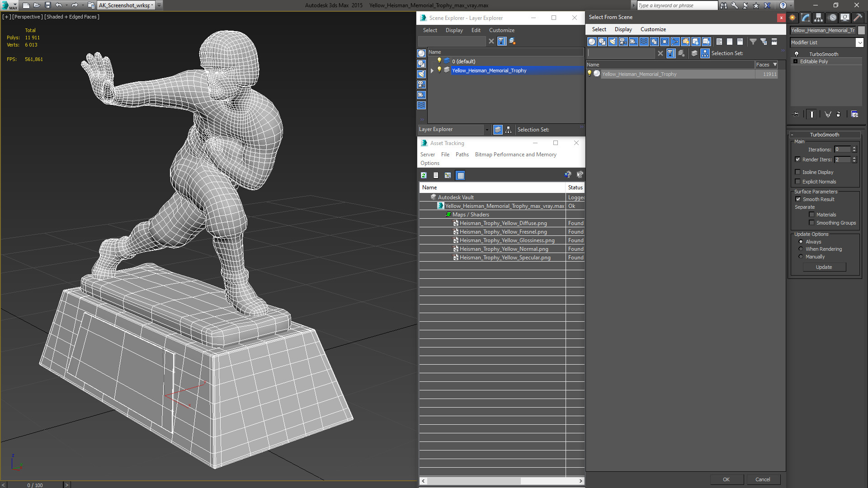Open Customize menu in Select From Scene

653,29
